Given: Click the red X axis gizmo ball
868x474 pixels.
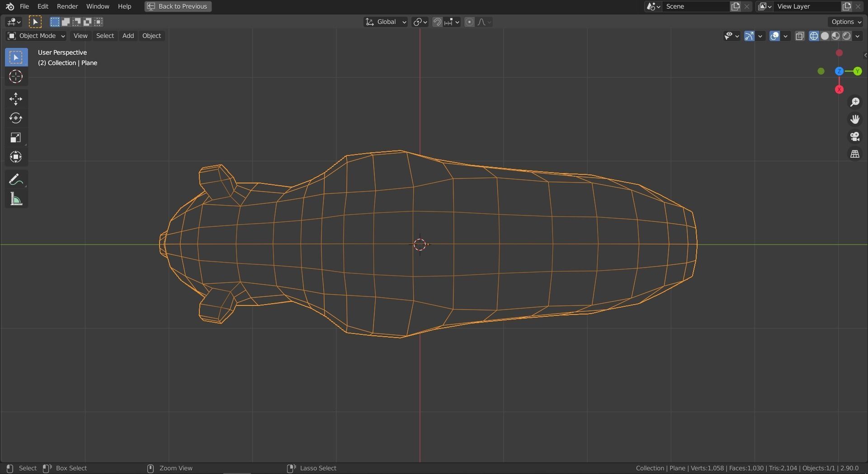Looking at the screenshot, I should [839, 89].
